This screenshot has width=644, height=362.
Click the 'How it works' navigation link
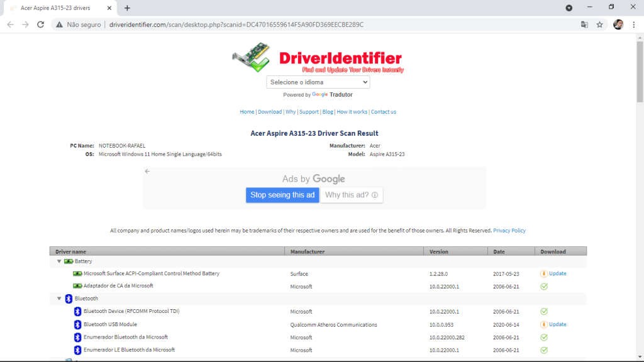point(352,111)
